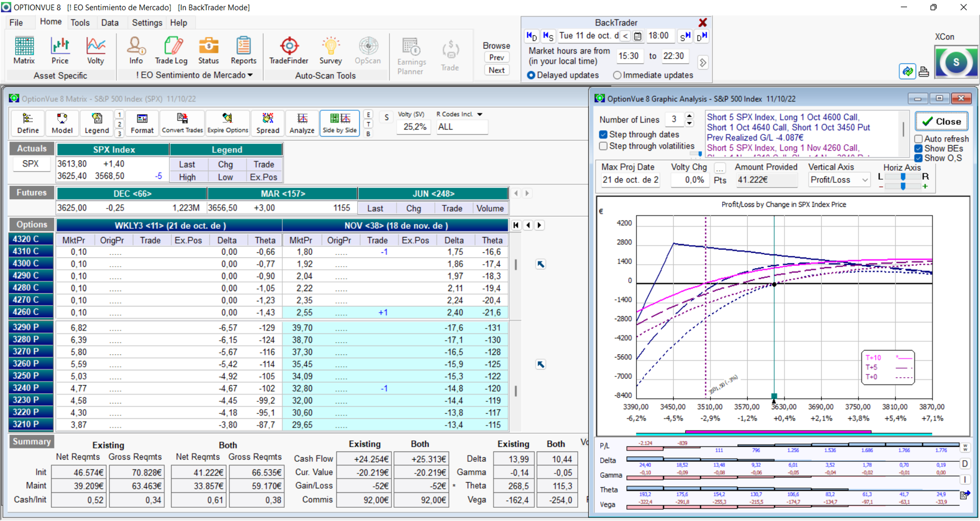
Task: Launch the Survey tool
Action: pyautogui.click(x=331, y=50)
